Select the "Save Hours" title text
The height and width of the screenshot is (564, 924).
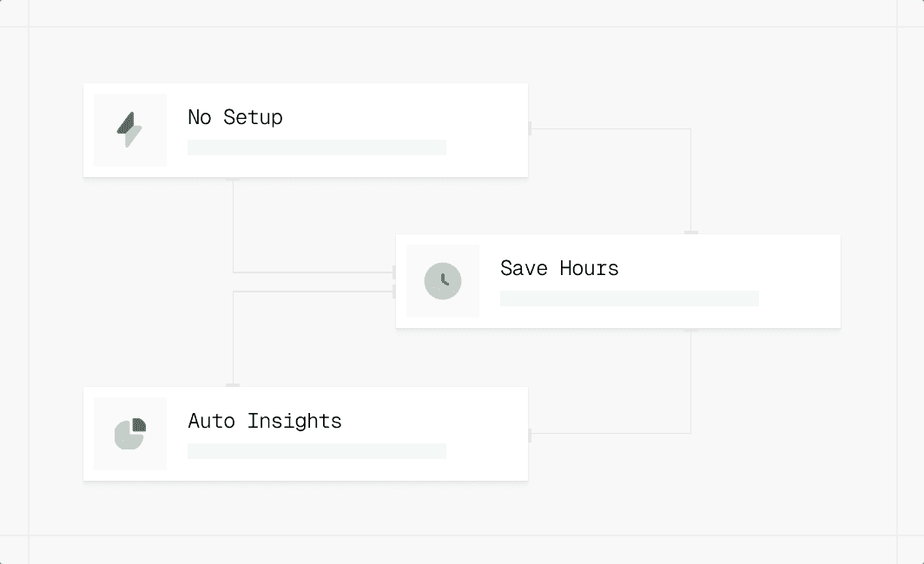point(559,268)
